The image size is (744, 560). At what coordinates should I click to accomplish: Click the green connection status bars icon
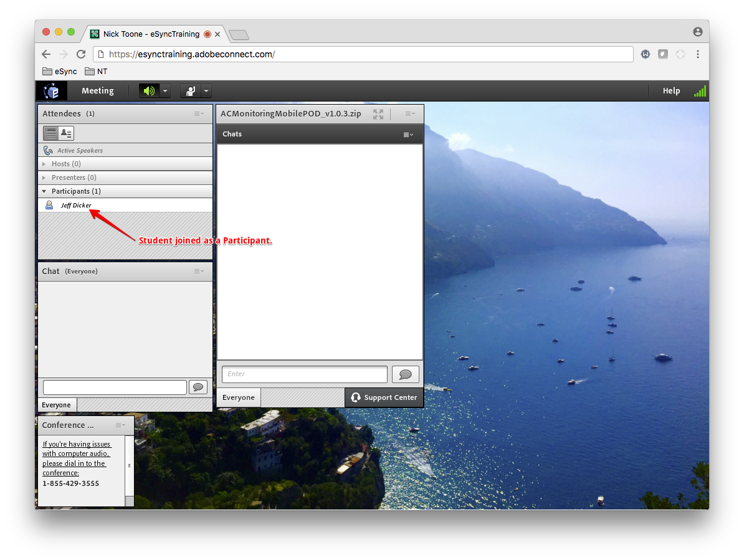pyautogui.click(x=700, y=91)
